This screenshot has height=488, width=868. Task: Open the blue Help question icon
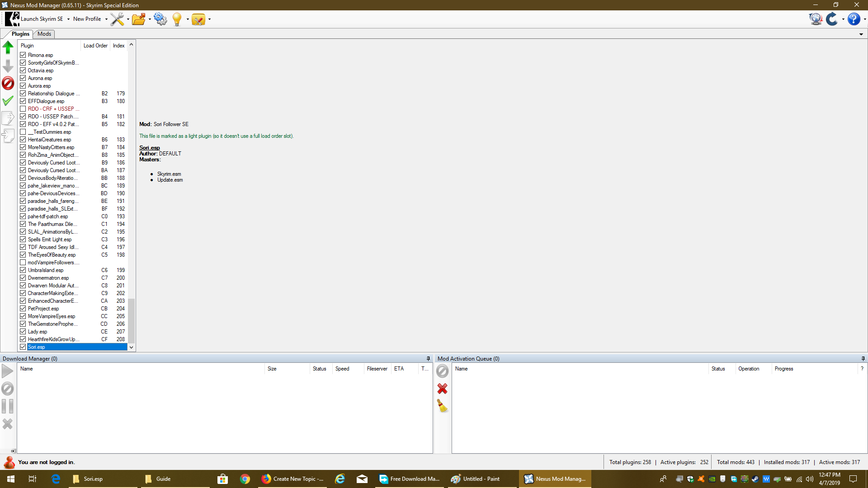tap(854, 19)
